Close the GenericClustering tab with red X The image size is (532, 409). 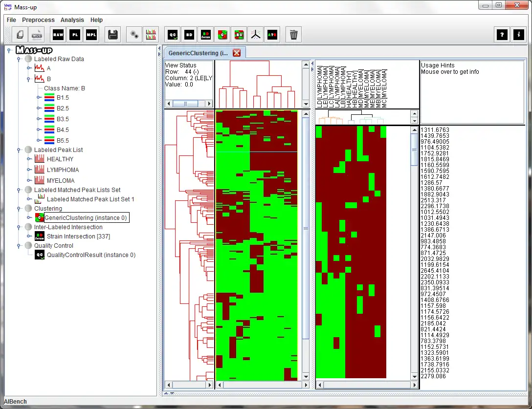(x=237, y=53)
